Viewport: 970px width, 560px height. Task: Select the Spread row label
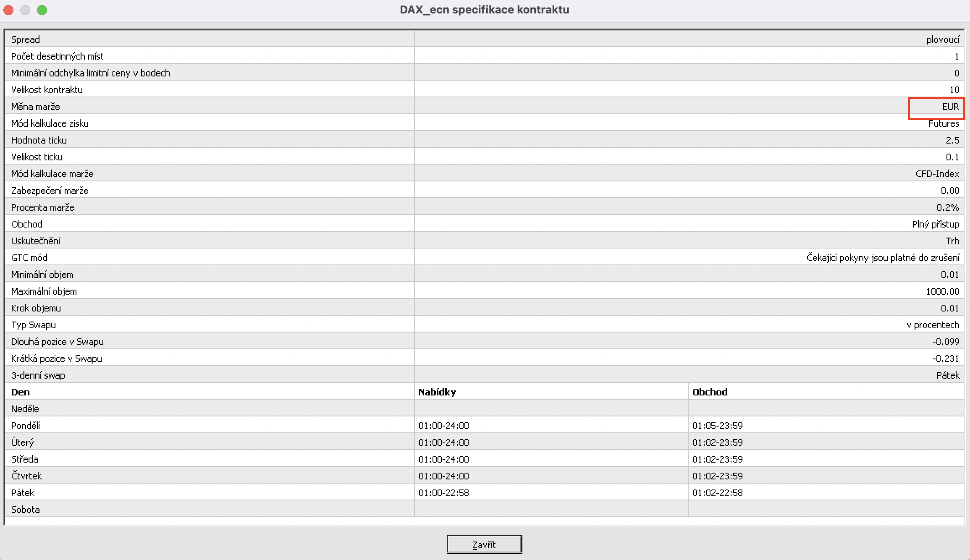(x=26, y=39)
